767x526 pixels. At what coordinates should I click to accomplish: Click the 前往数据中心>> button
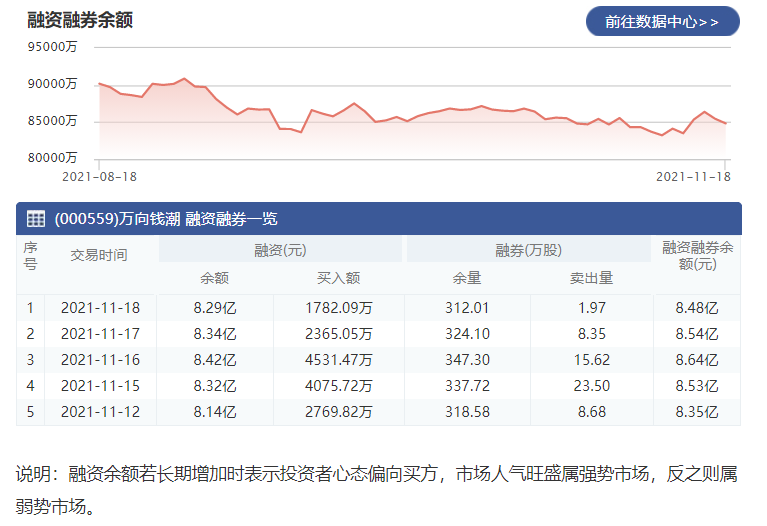(x=662, y=22)
